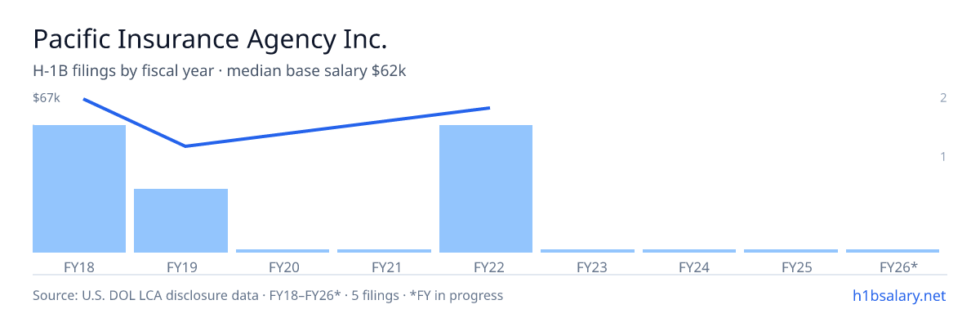This screenshot has width=980, height=327.
Task: Click the FY19 axis label
Action: coord(180,267)
